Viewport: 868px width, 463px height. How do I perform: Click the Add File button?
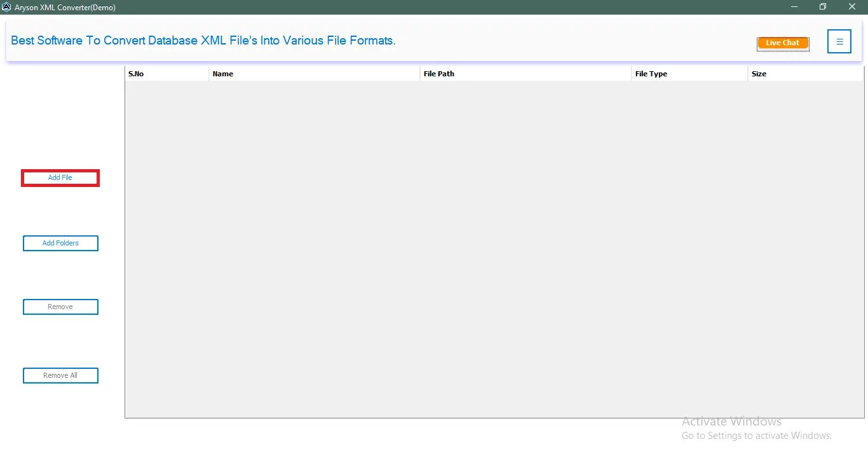tap(60, 178)
